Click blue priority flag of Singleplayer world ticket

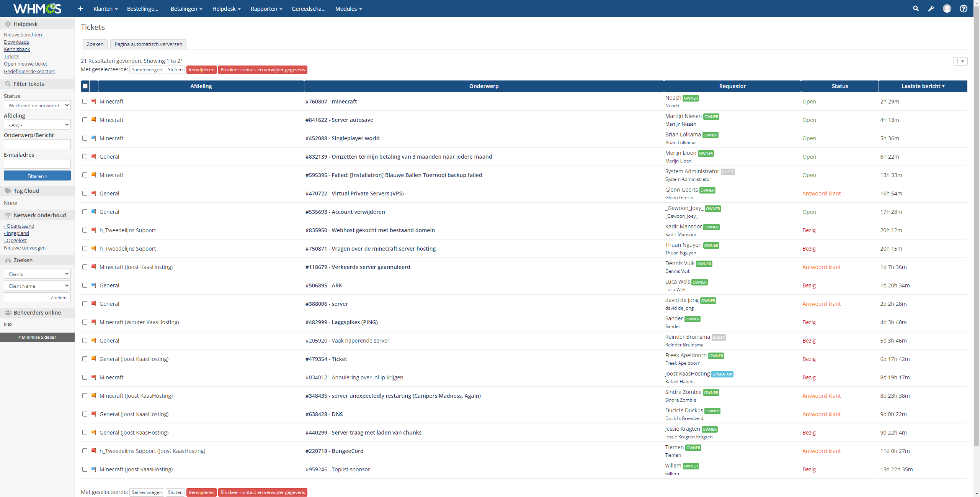pos(94,138)
